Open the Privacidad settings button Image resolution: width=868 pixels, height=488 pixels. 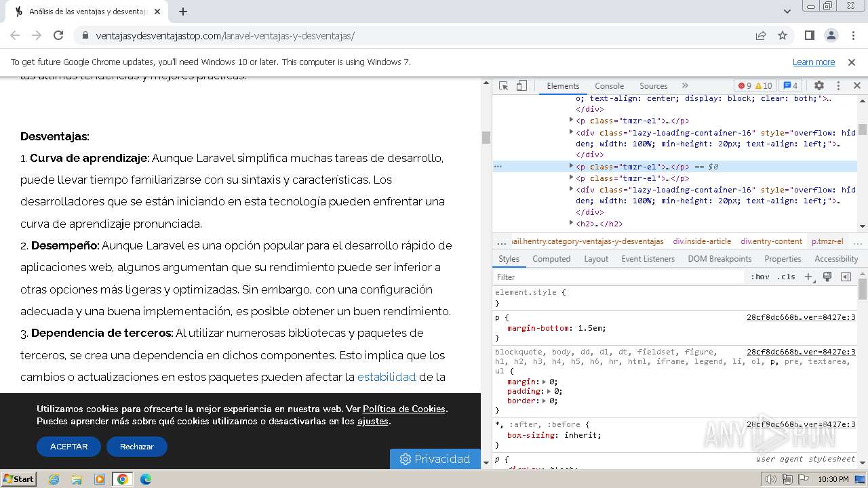435,459
